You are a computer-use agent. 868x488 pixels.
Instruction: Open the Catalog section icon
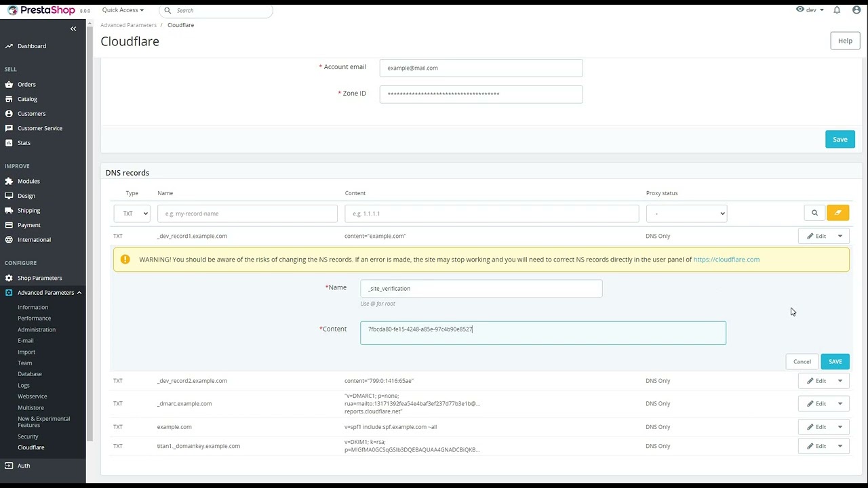click(9, 99)
